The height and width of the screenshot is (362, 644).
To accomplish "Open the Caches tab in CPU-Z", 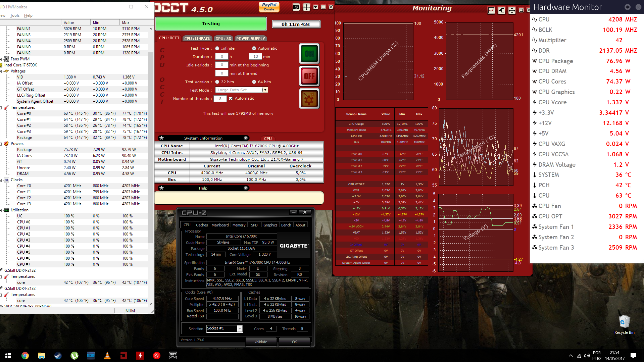I will click(x=202, y=225).
